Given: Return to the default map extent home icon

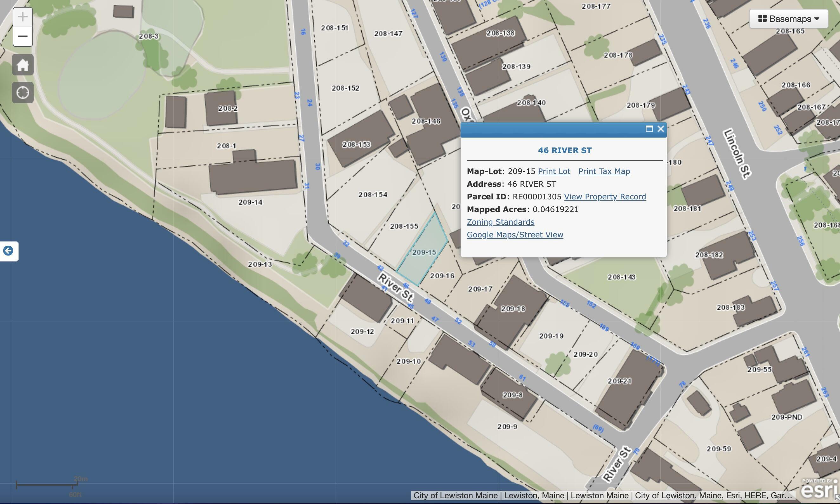Looking at the screenshot, I should pos(23,65).
